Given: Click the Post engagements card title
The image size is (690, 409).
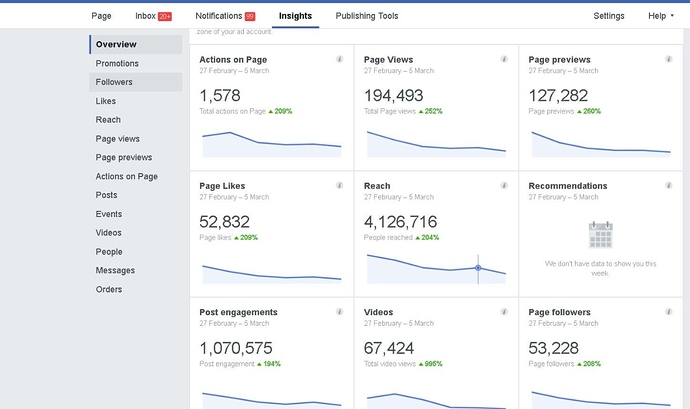Looking at the screenshot, I should tap(238, 312).
